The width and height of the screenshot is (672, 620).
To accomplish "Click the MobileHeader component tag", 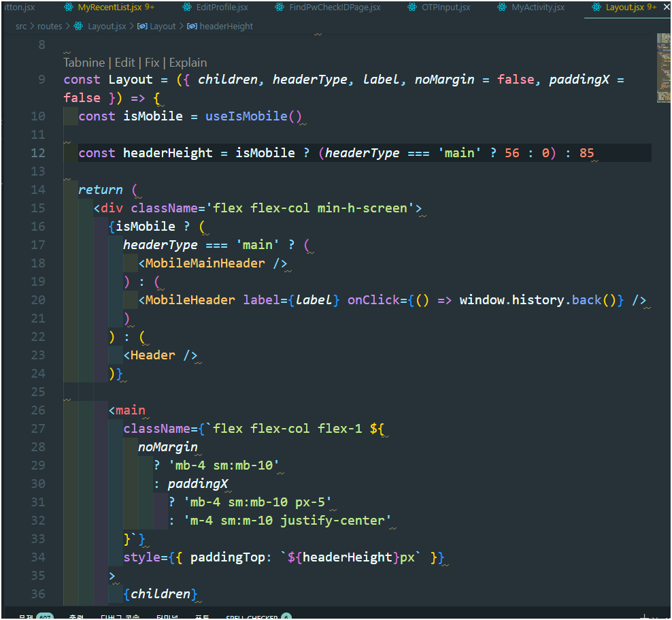I will (x=190, y=300).
